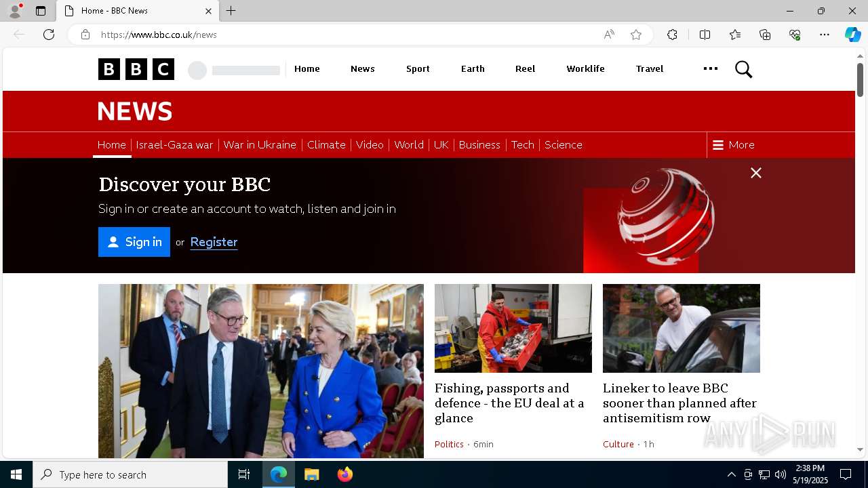Open the BBC search magnifier icon
868x488 pixels.
pyautogui.click(x=743, y=69)
